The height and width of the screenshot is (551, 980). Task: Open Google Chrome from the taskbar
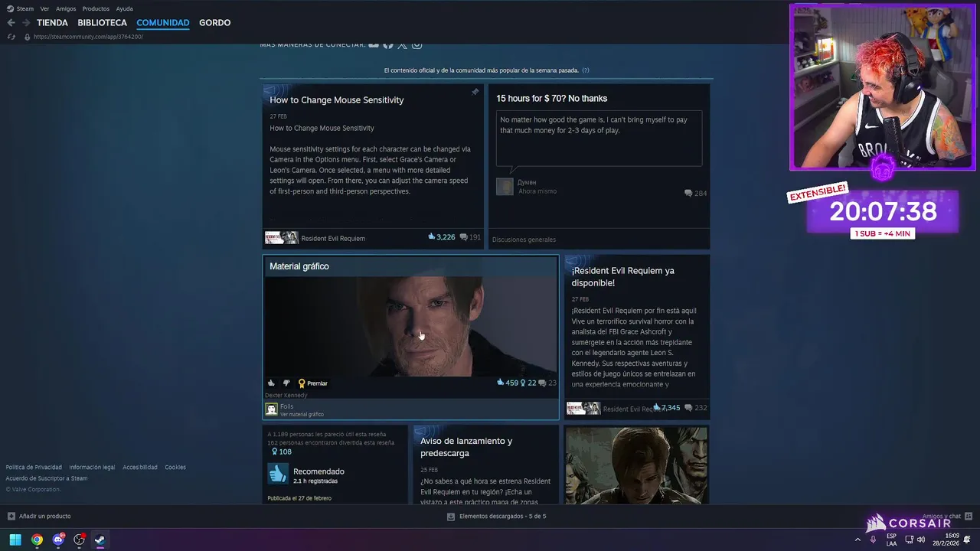coord(37,540)
